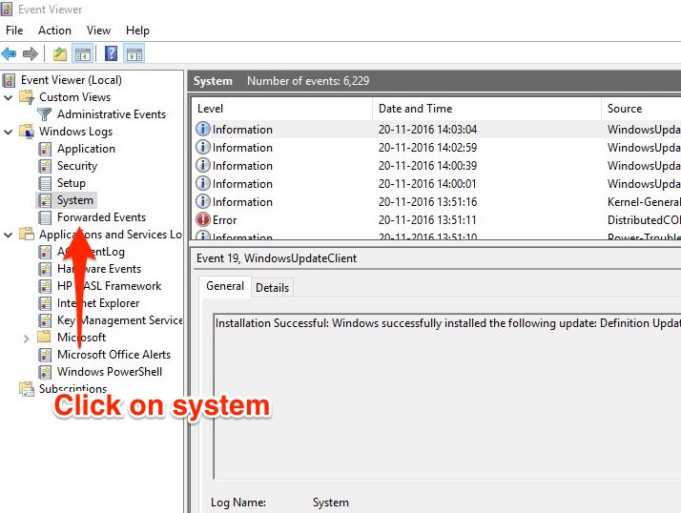Select the DistributedCOM Error event row
This screenshot has width=681, height=513.
[x=436, y=220]
